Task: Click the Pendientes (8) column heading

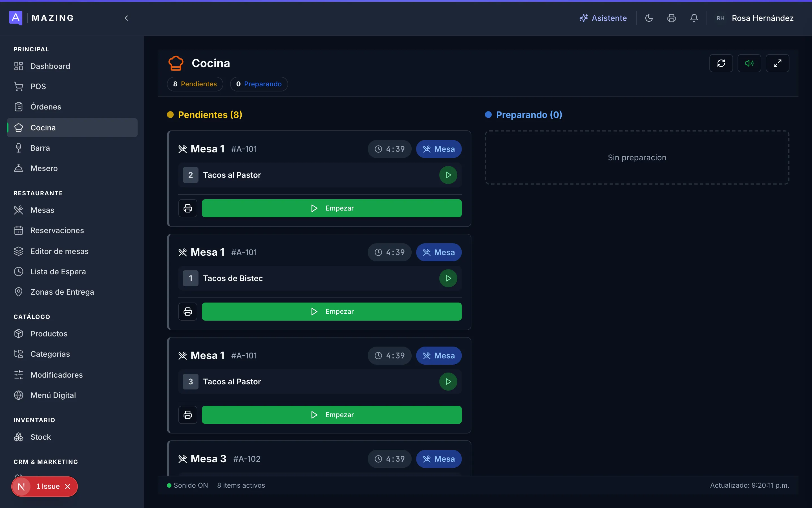Action: tap(210, 115)
